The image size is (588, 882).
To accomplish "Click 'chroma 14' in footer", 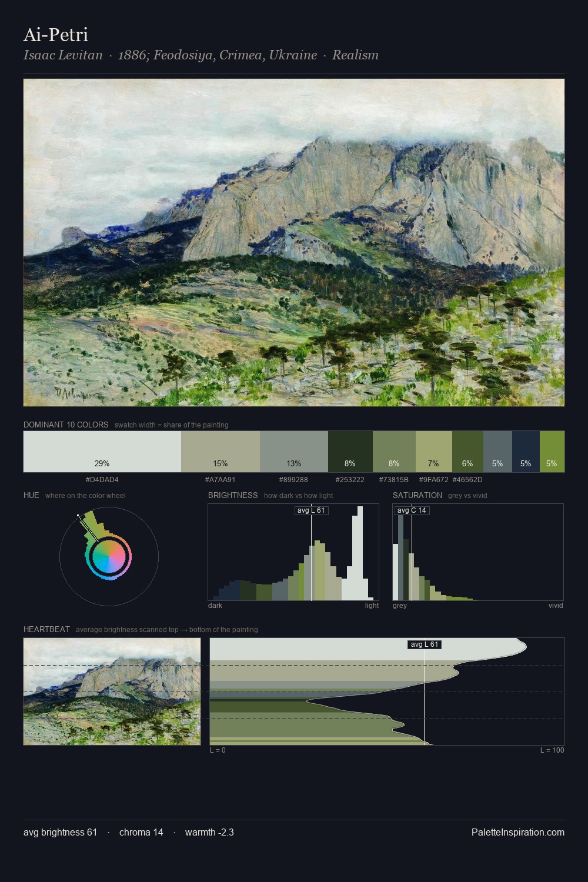I will click(x=141, y=833).
